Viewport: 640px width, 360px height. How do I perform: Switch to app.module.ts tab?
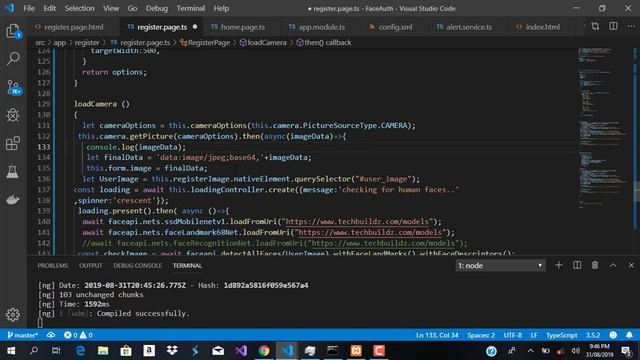[322, 27]
